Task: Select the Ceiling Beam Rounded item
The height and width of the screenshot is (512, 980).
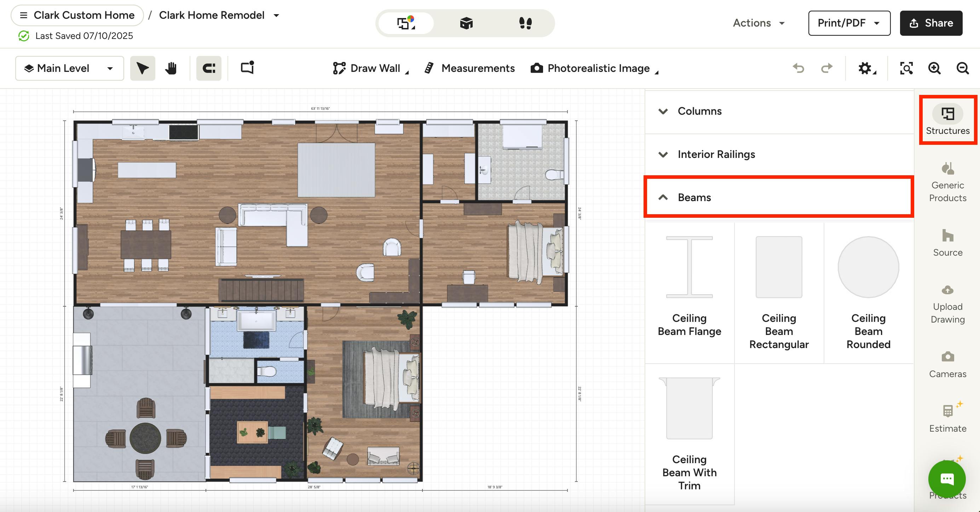Action: point(869,292)
